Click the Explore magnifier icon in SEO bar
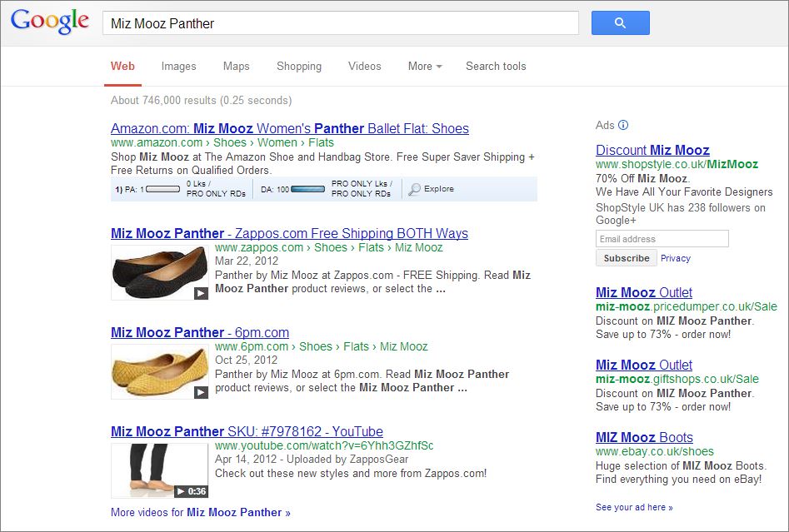Screen dimensions: 789x532 415,189
